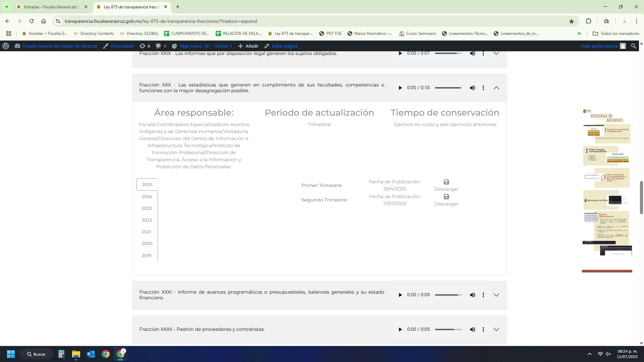Expand the Fracción XXXI section

point(496,295)
